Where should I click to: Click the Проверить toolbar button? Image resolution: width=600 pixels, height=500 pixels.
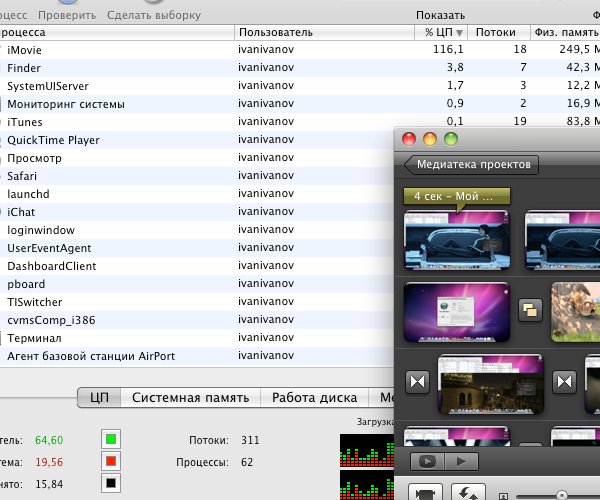[x=67, y=15]
